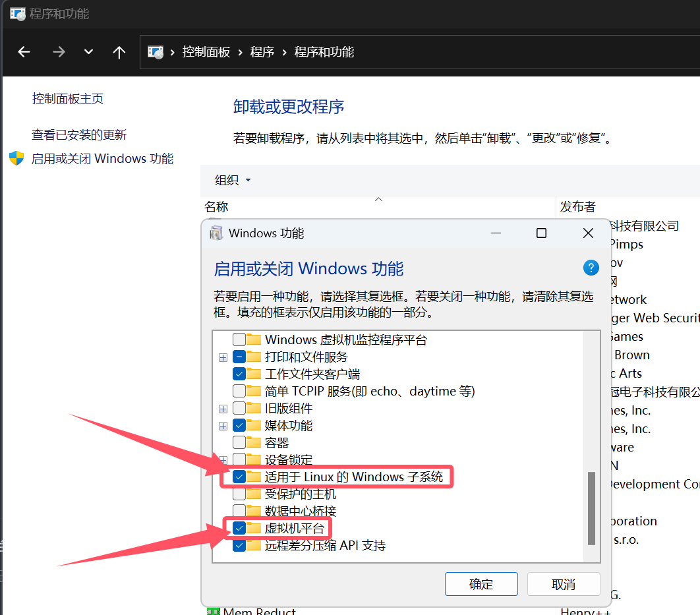Select Mem Reduct program entry

pos(259,611)
